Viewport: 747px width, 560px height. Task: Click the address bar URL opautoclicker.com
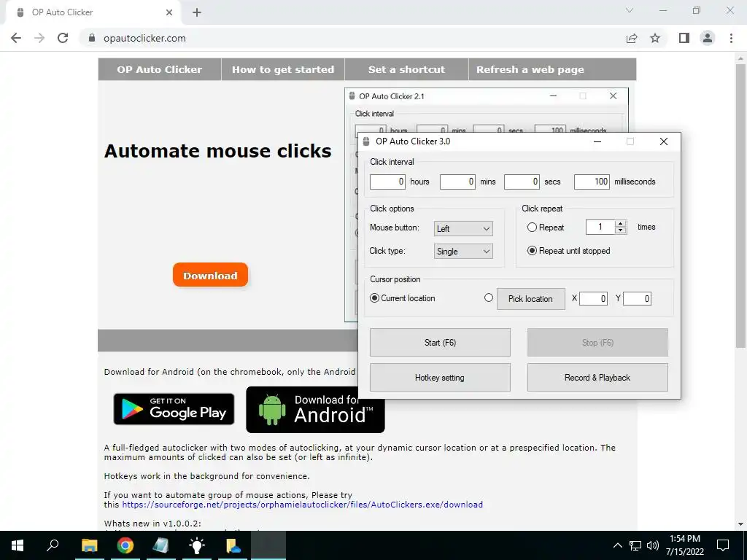point(144,38)
